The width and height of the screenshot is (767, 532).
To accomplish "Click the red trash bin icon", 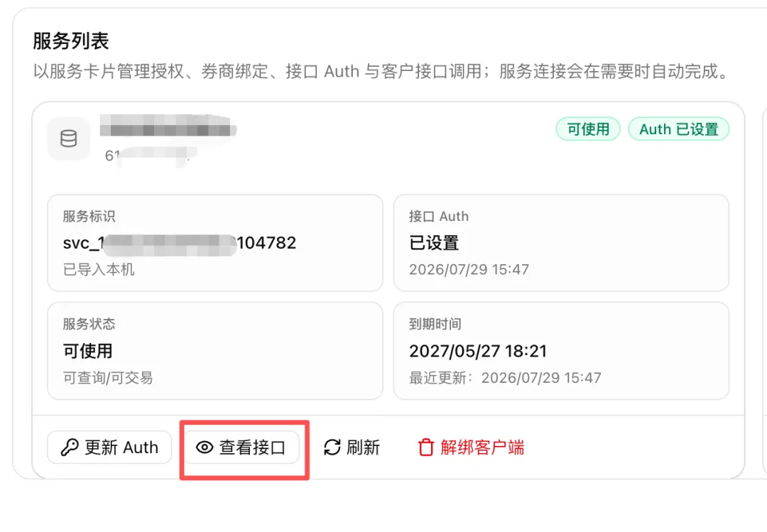I will click(x=425, y=447).
